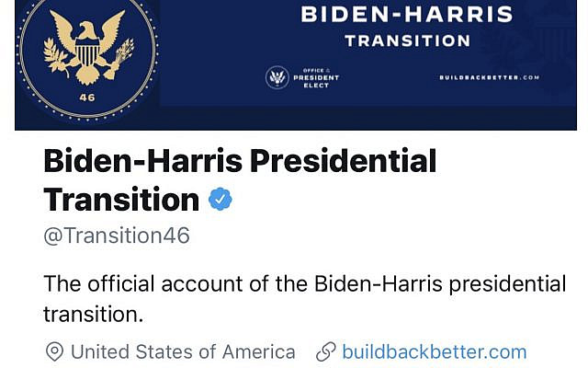588x368 pixels.
Task: Open the dark blue header banner image
Action: coord(296,65)
